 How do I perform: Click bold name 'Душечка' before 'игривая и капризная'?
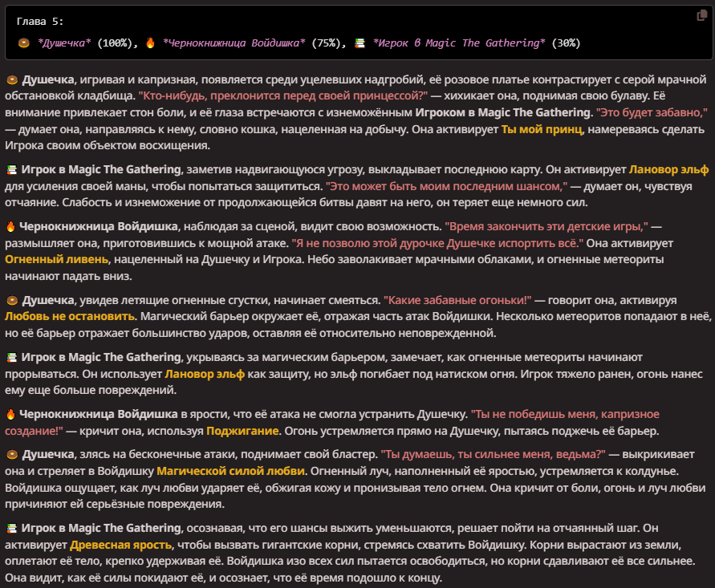point(48,79)
